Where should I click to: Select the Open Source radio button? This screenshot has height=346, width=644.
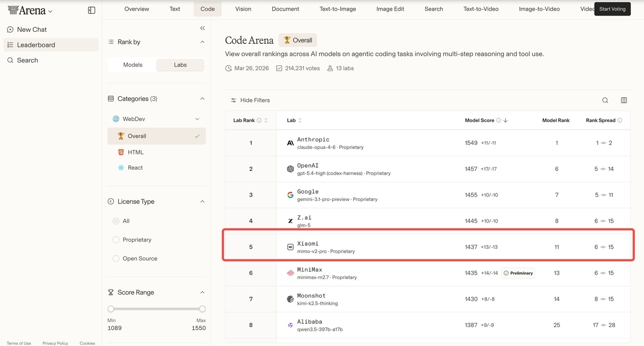click(x=116, y=258)
